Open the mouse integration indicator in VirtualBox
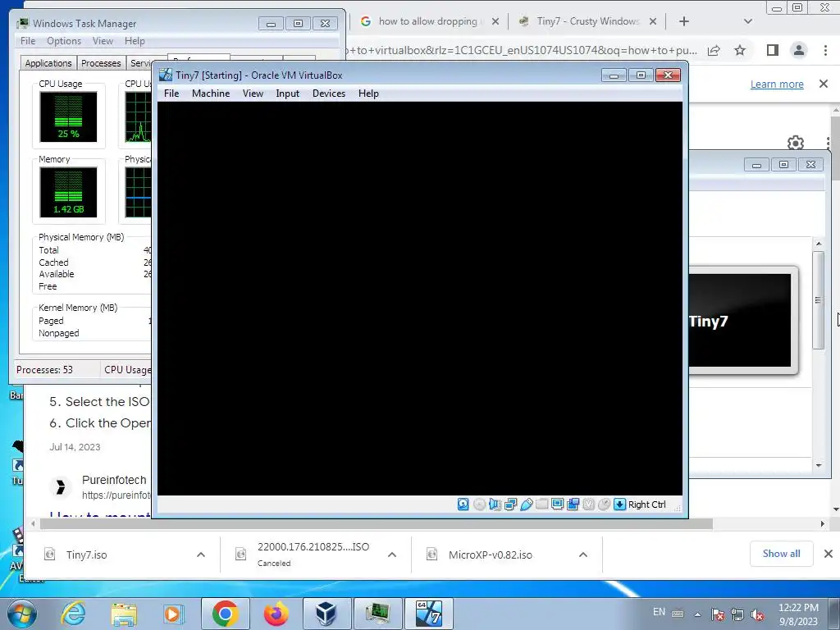The image size is (840, 630). click(x=604, y=504)
